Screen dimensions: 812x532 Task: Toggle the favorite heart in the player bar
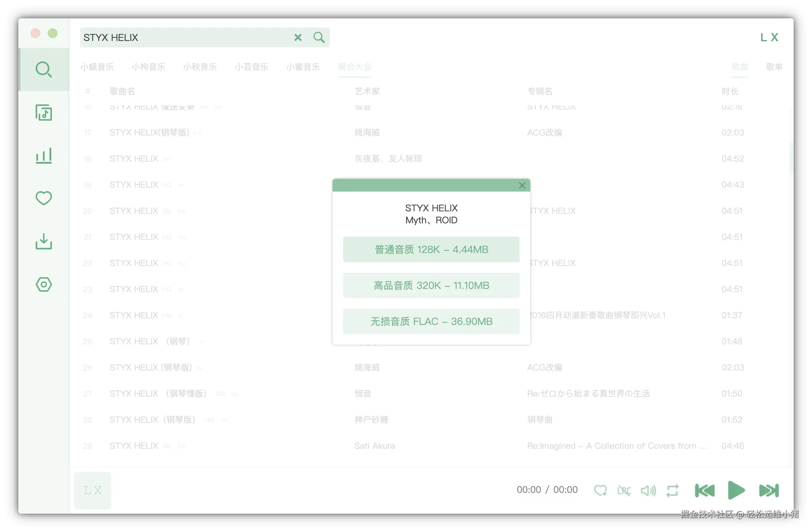(601, 490)
